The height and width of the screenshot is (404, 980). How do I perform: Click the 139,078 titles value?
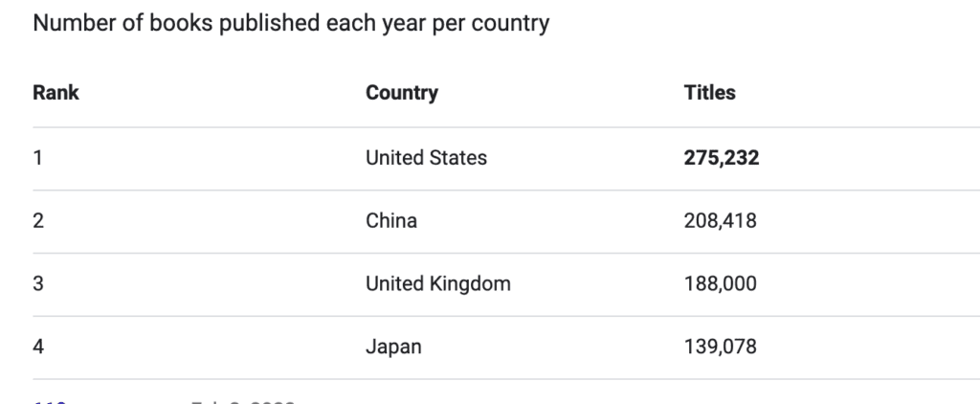point(720,347)
